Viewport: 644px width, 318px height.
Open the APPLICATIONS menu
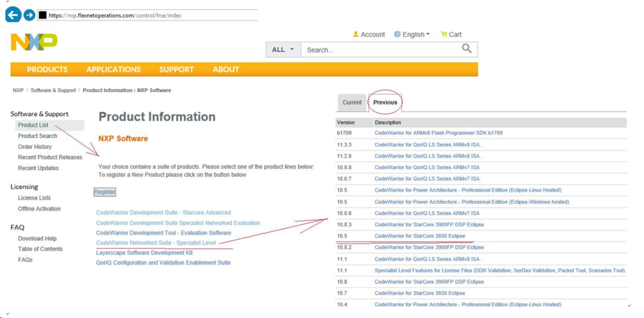click(113, 70)
